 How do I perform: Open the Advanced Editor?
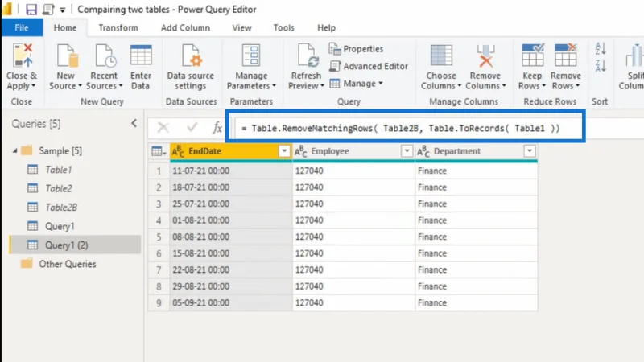pos(369,66)
